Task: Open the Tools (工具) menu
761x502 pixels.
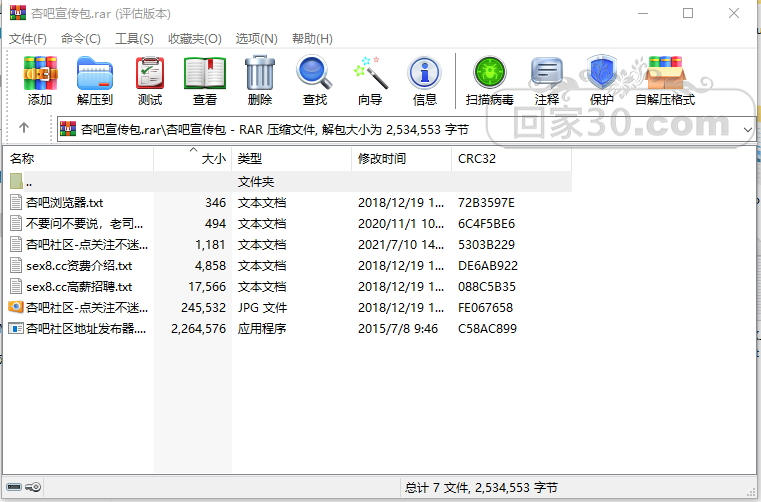Action: point(134,39)
